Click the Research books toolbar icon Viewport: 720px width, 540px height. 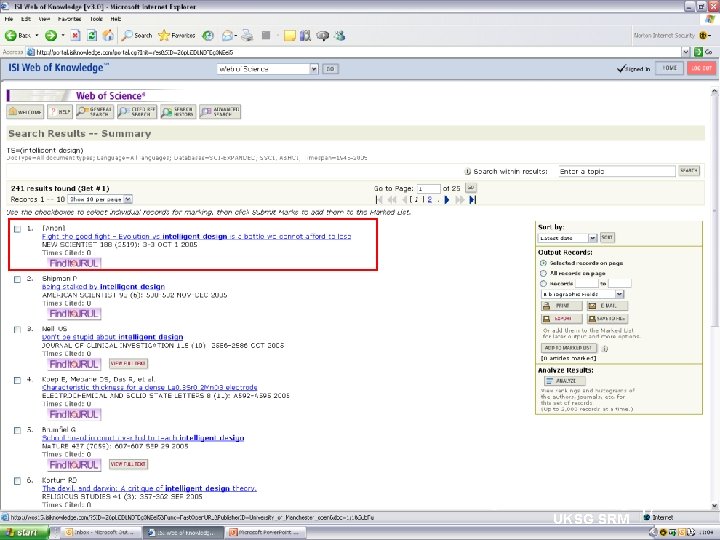pyautogui.click(x=305, y=35)
